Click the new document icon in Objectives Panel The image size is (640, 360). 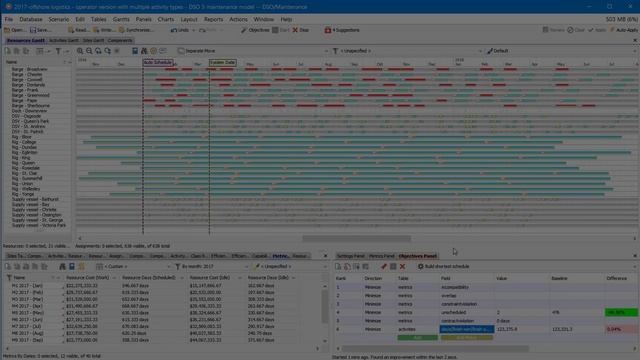tap(338, 267)
